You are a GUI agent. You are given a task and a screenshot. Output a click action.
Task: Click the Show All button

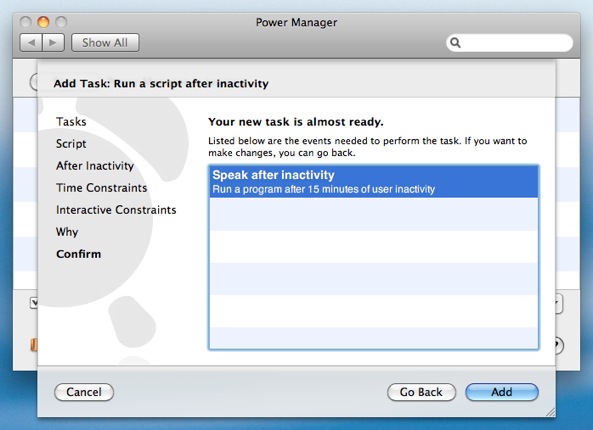[x=105, y=42]
